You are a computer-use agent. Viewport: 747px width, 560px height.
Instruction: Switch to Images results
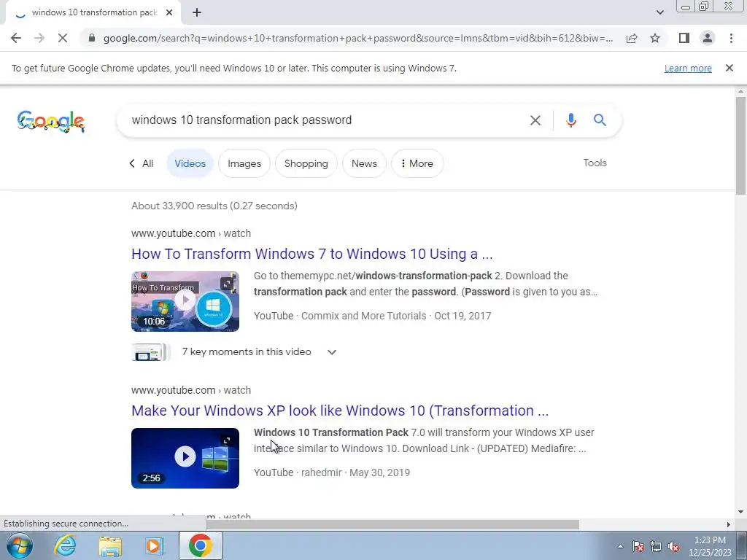pyautogui.click(x=244, y=163)
